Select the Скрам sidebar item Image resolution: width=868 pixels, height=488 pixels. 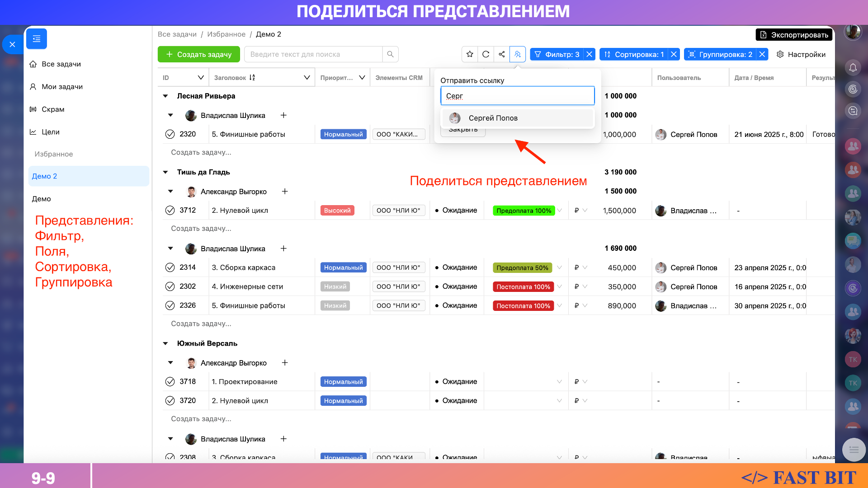[x=53, y=109]
